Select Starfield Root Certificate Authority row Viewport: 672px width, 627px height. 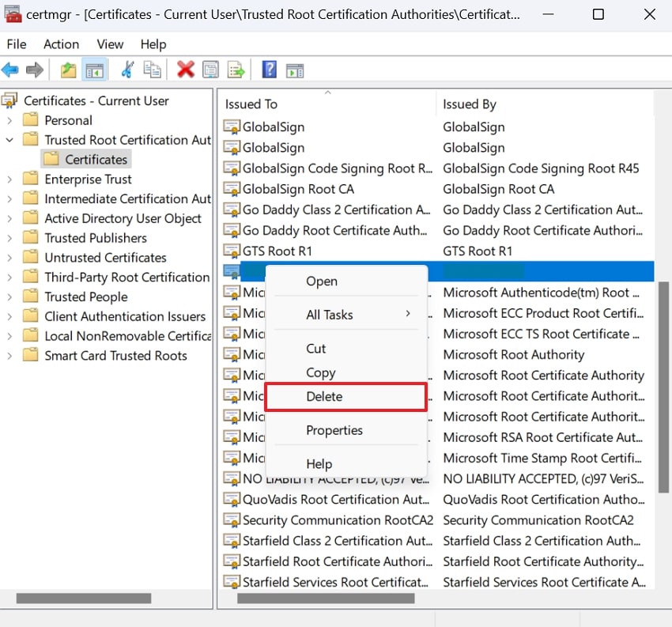pos(437,561)
